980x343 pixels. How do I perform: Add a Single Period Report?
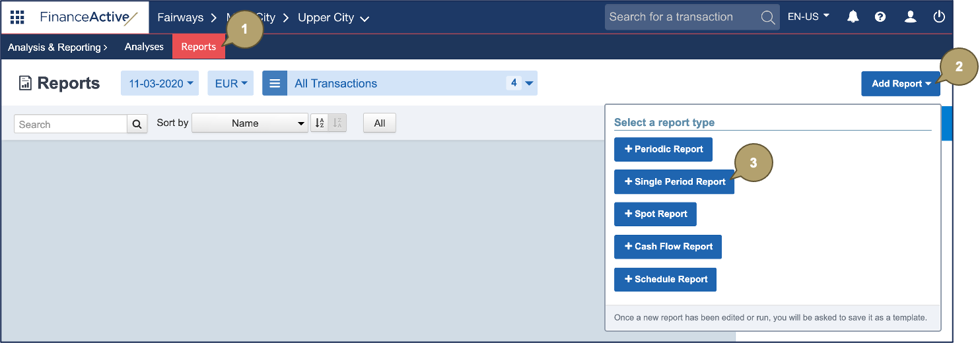[674, 182]
